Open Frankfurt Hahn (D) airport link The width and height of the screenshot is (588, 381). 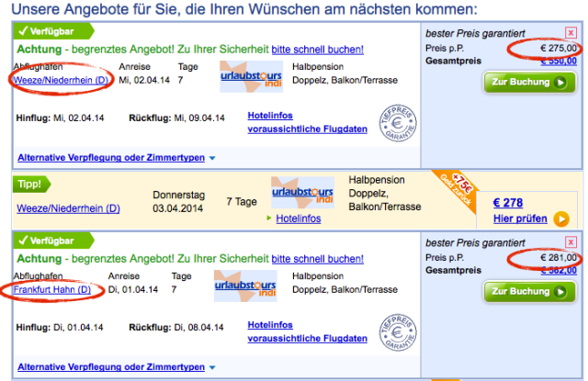coord(52,289)
